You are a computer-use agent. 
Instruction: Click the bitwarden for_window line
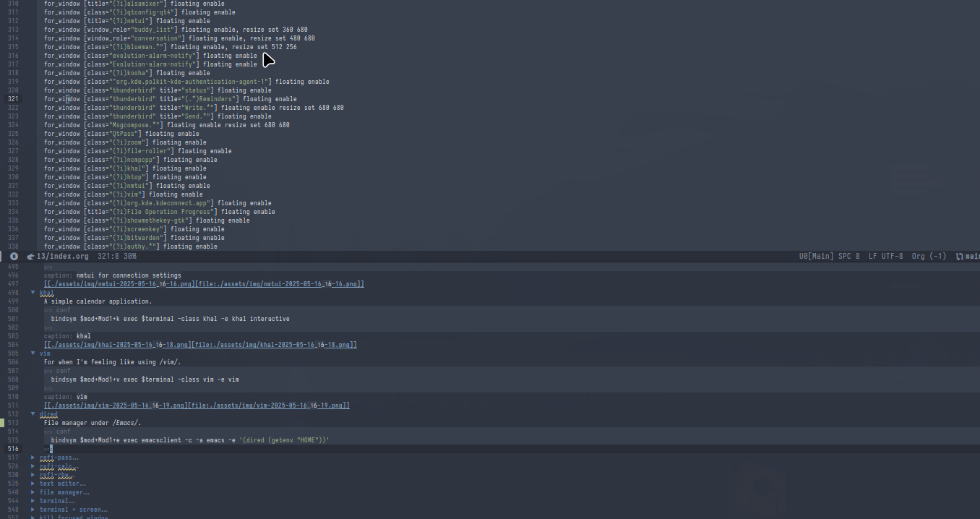134,238
